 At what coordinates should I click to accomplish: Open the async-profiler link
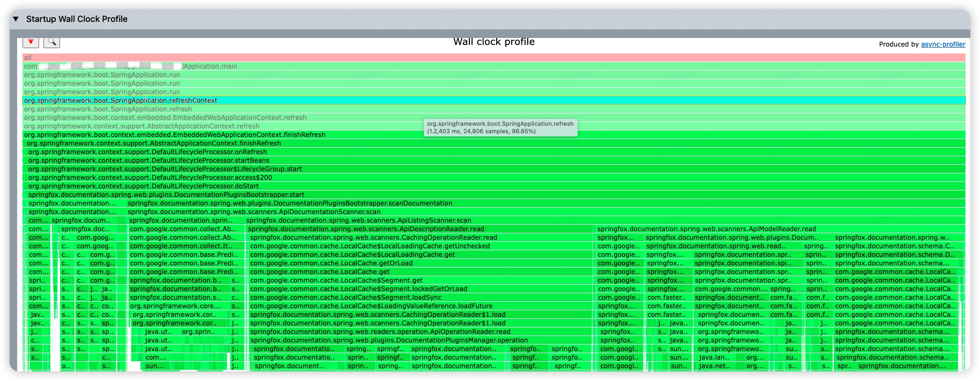[943, 44]
